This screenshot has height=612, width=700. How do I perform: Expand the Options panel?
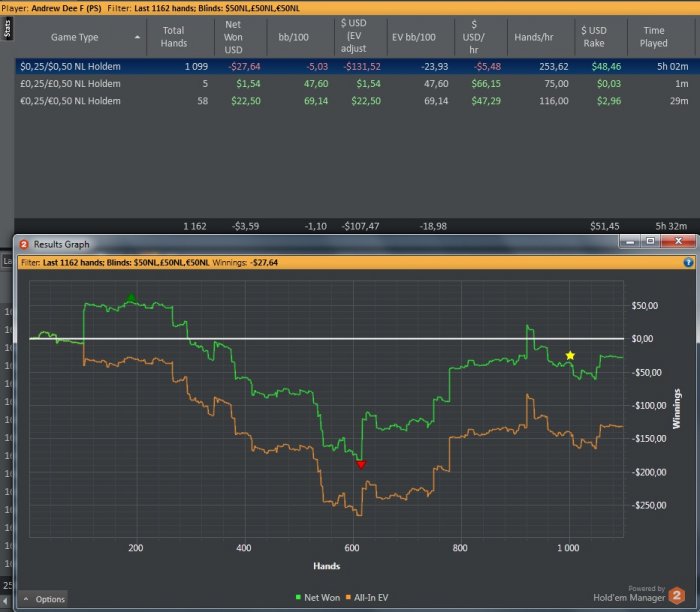click(44, 599)
